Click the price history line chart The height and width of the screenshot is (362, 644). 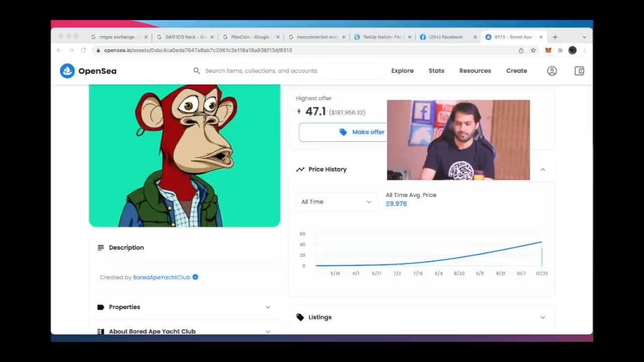click(x=429, y=253)
